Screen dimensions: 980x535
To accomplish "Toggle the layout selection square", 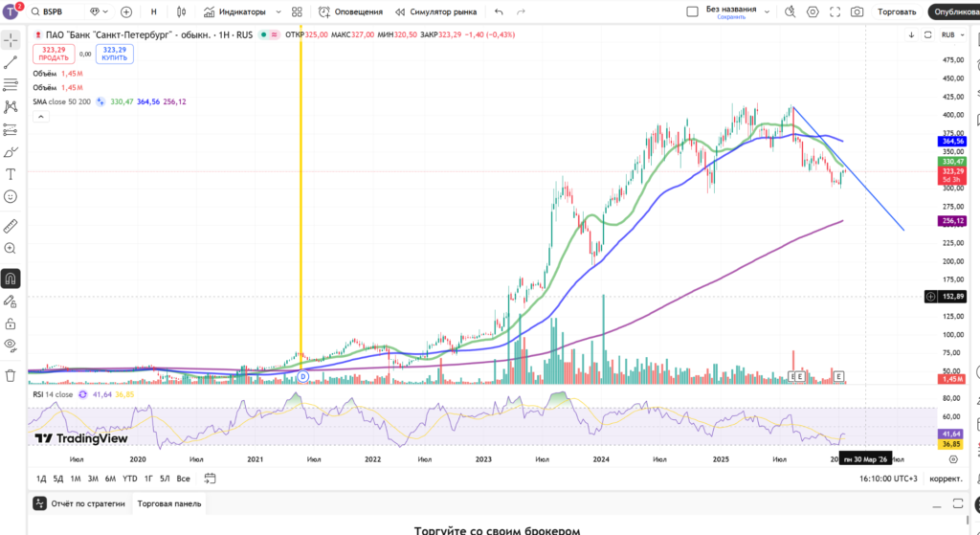I will coord(692,11).
